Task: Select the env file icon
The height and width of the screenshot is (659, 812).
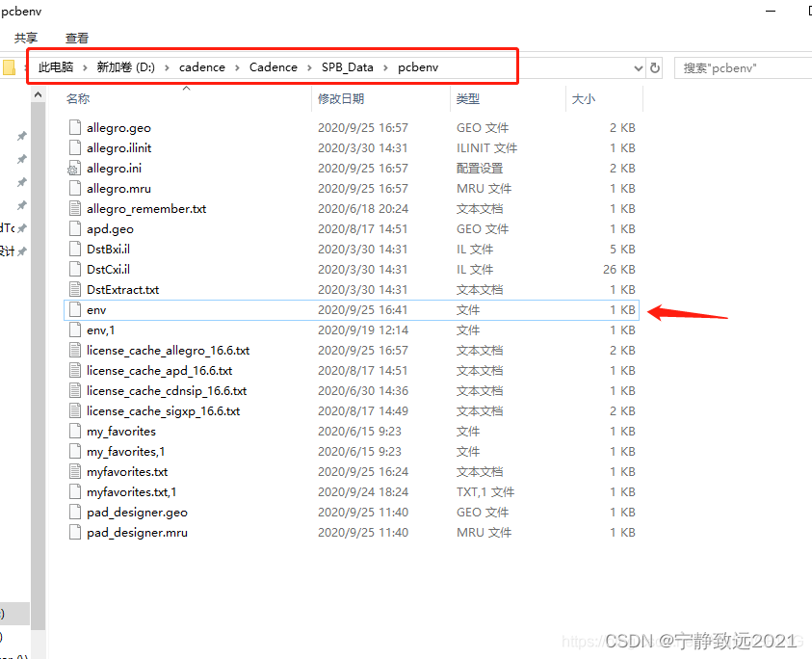Action: tap(76, 310)
